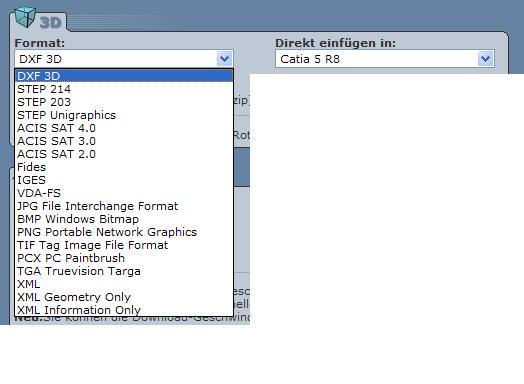Choose XML Geometry Only entry
524x384 pixels.
coord(124,297)
